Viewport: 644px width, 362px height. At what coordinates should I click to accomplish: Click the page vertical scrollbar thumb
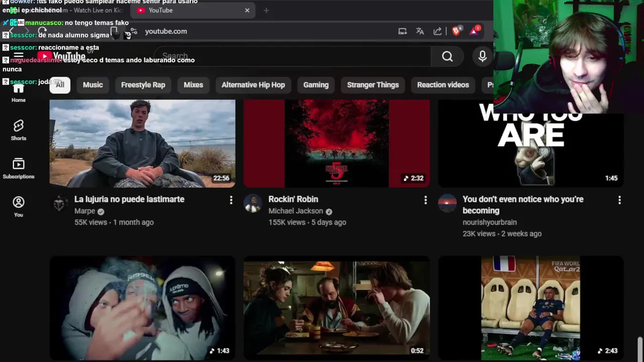coord(640,349)
